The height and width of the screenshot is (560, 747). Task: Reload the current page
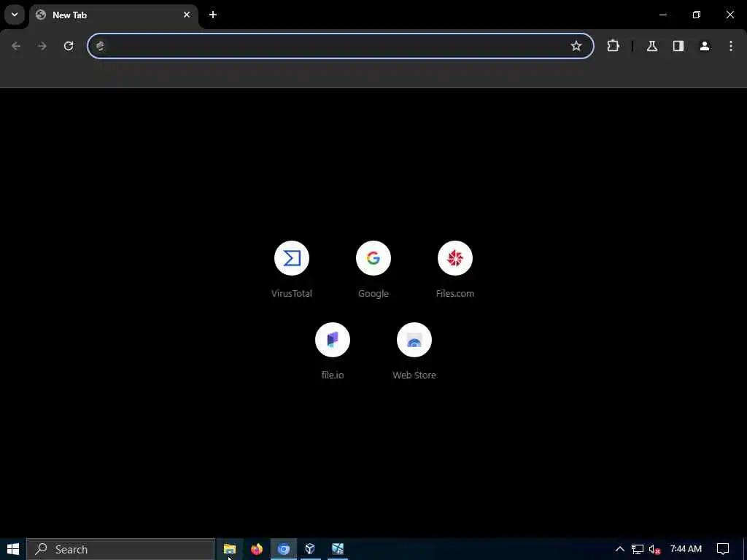(x=69, y=46)
